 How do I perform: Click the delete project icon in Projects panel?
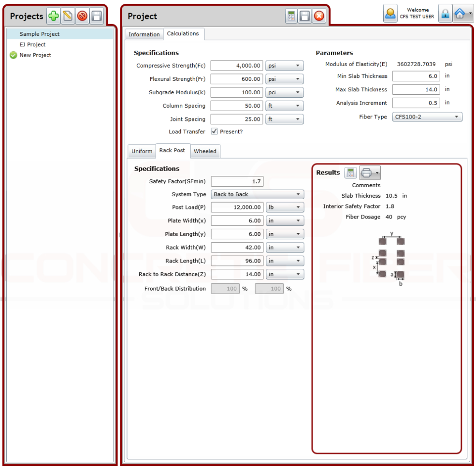82,16
